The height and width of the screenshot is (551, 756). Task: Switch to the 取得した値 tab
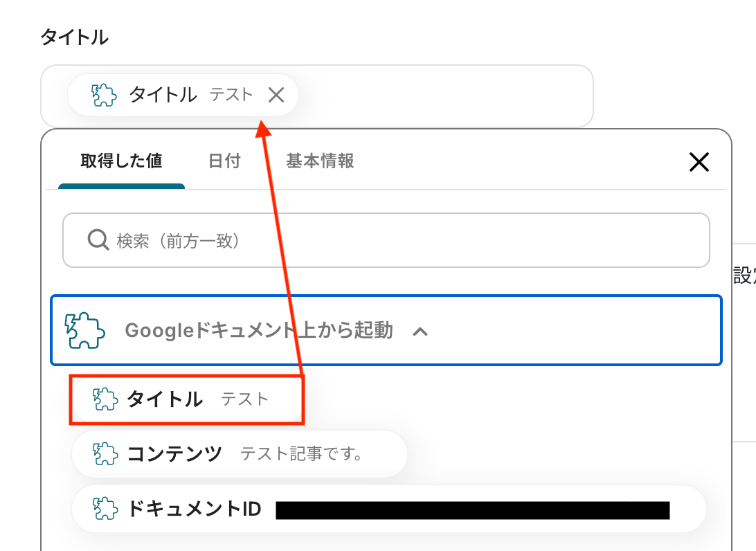click(121, 161)
